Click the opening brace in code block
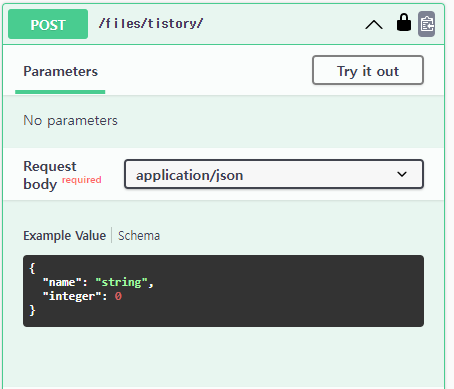The image size is (454, 389). pyautogui.click(x=32, y=268)
